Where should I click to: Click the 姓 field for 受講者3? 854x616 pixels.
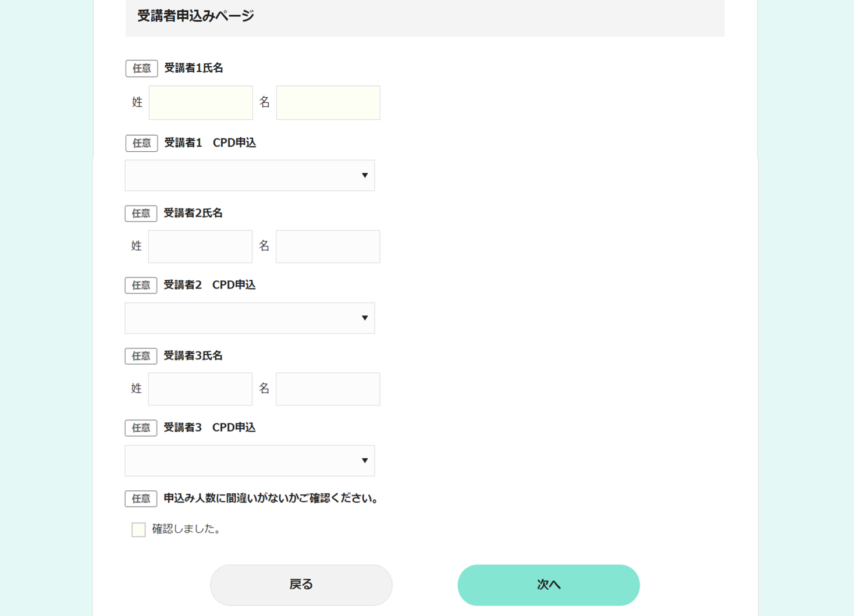pos(200,389)
